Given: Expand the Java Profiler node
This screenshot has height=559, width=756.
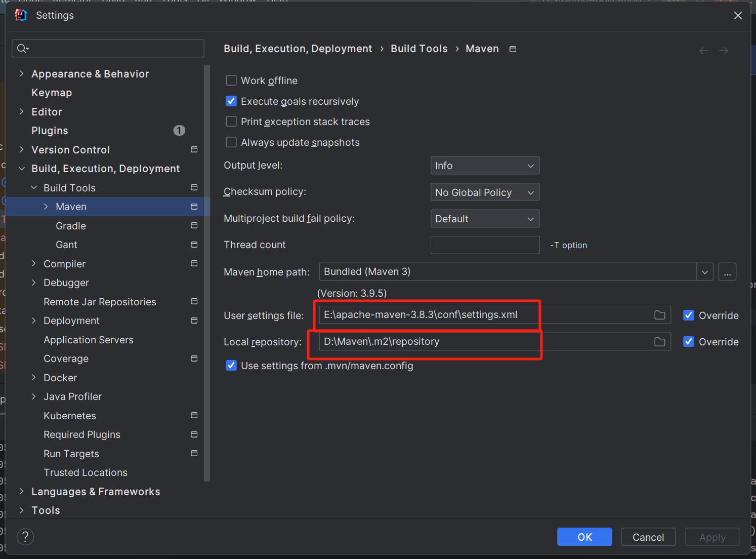Looking at the screenshot, I should point(34,396).
